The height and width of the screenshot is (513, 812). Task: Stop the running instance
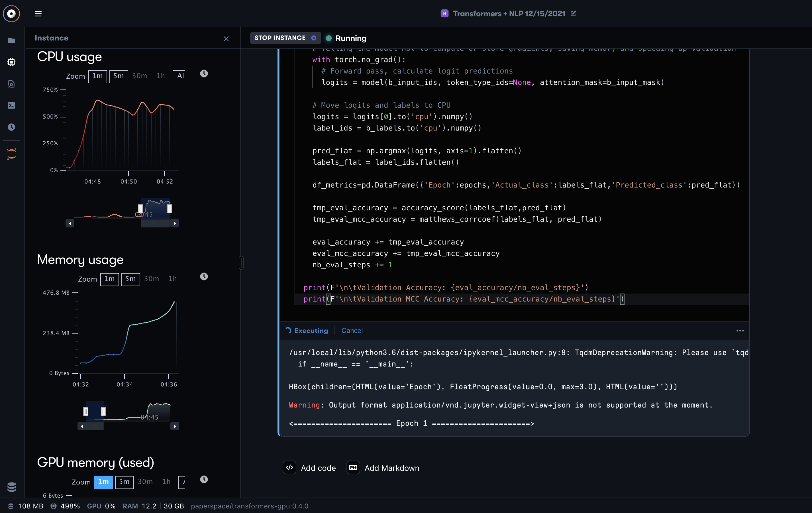pyautogui.click(x=285, y=38)
